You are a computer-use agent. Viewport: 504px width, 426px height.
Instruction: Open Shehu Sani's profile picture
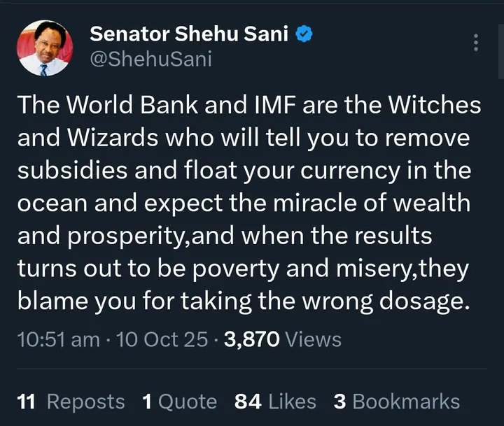(x=43, y=47)
